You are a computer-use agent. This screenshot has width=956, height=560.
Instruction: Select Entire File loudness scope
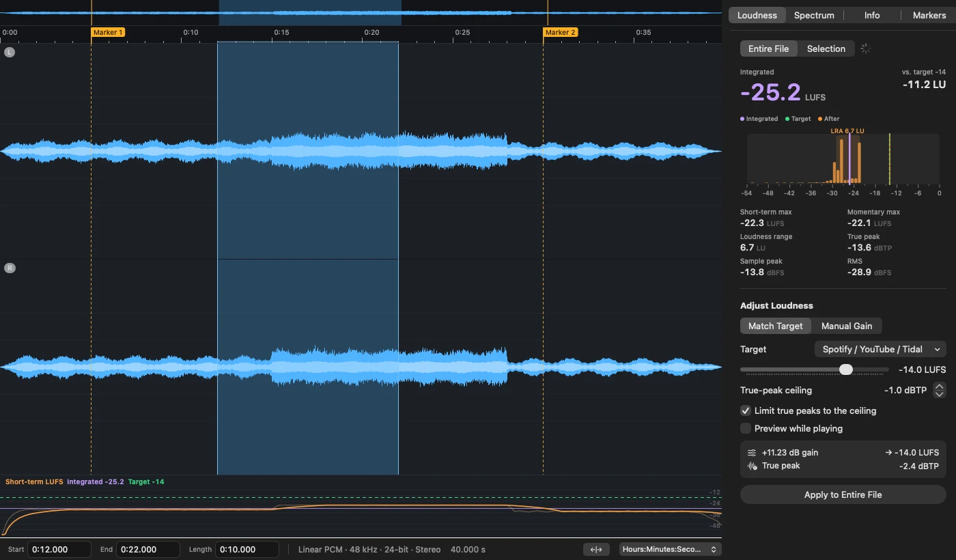[x=768, y=48]
